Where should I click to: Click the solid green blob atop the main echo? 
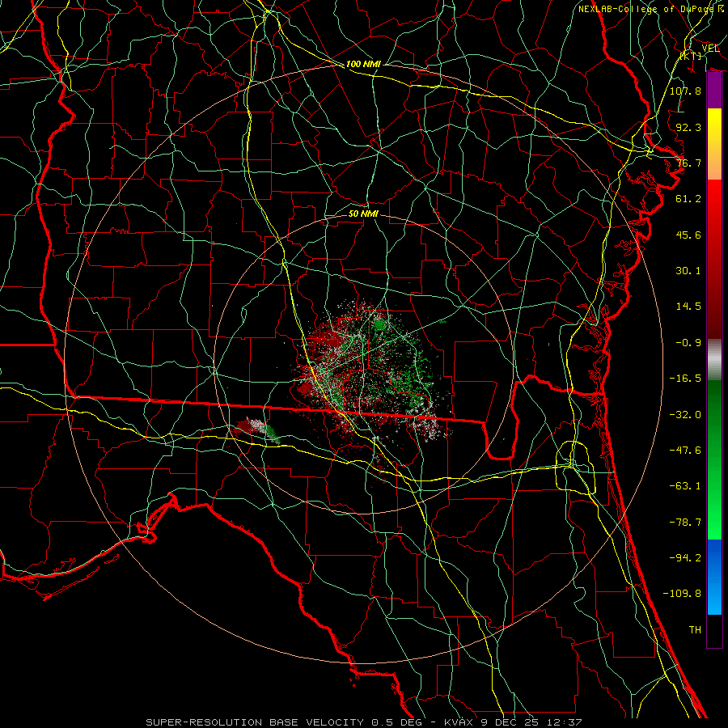[379, 324]
